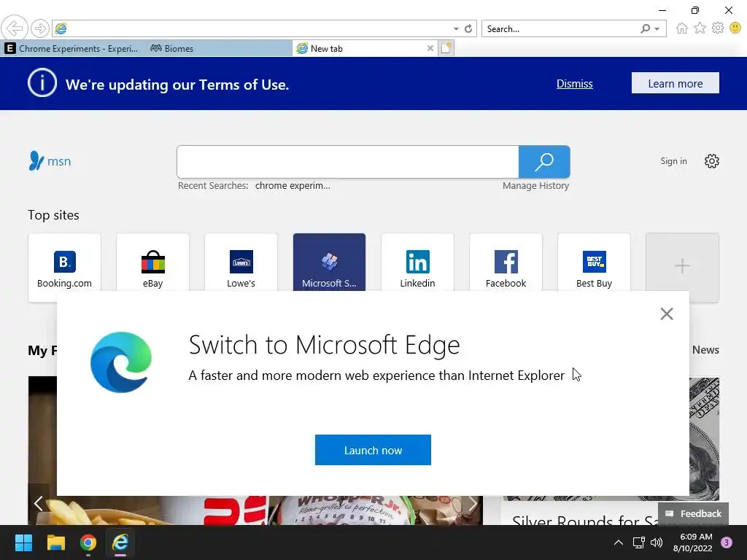Switch to Chrome Experiments tab
Image resolution: width=747 pixels, height=560 pixels.
click(72, 48)
